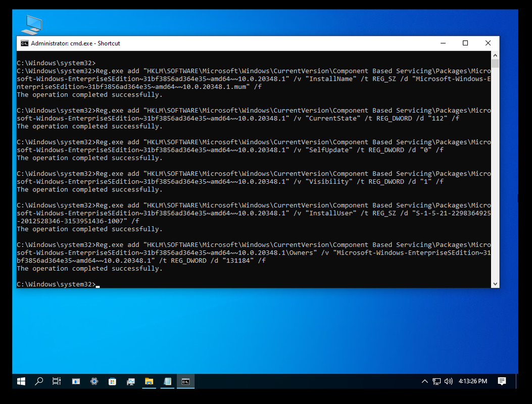Screen dimensions: 532x404
Task: Launch Microsoft Store from the taskbar
Action: pos(112,381)
